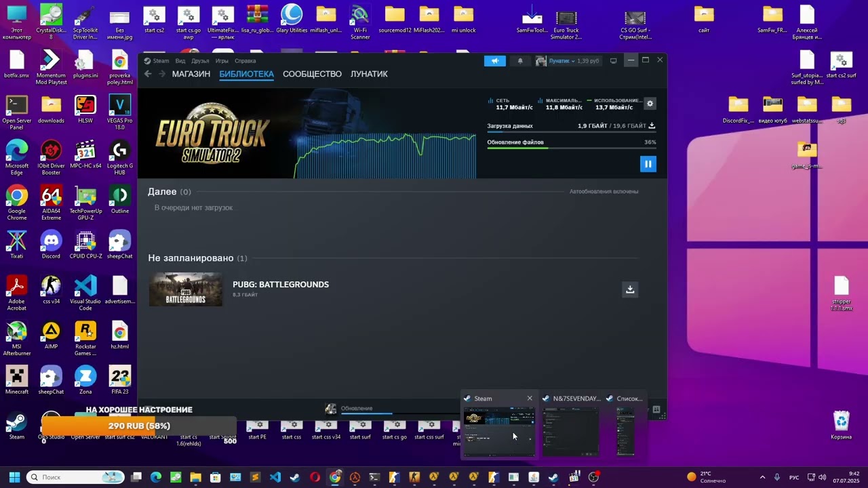
Task: Switch to МАГАЗИН tab
Action: (191, 74)
